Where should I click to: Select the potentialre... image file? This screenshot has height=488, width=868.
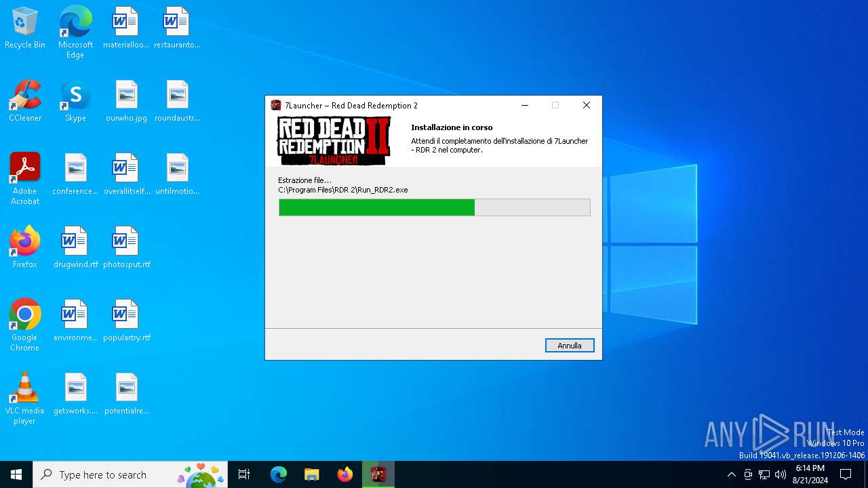(x=126, y=394)
